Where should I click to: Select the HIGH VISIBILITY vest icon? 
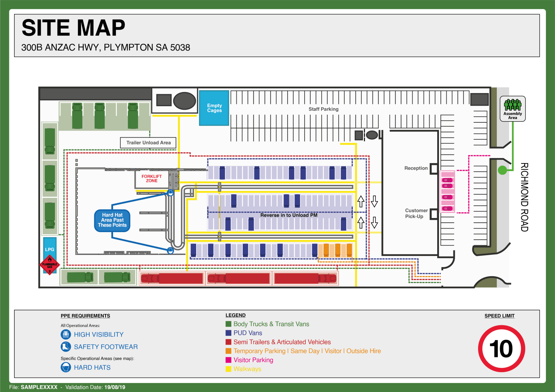[66, 334]
